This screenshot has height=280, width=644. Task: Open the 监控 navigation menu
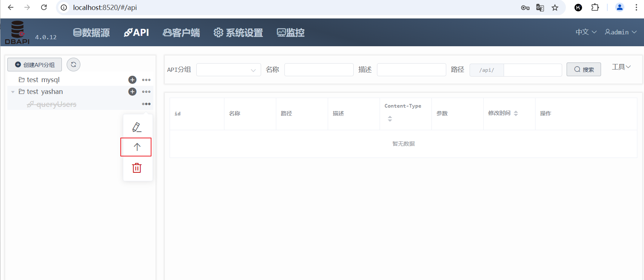click(x=291, y=33)
